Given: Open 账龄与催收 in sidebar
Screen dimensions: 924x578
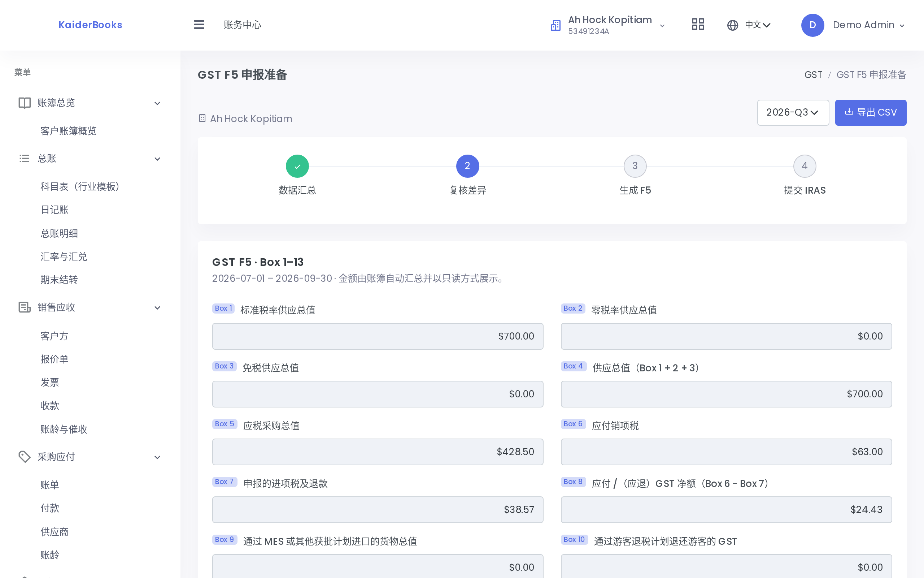Looking at the screenshot, I should 64,429.
